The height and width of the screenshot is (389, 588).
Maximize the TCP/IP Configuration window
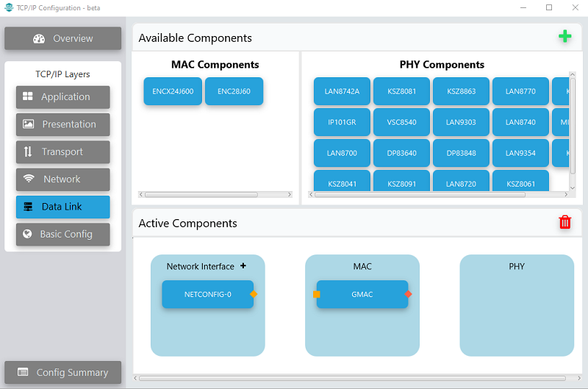(x=549, y=7)
